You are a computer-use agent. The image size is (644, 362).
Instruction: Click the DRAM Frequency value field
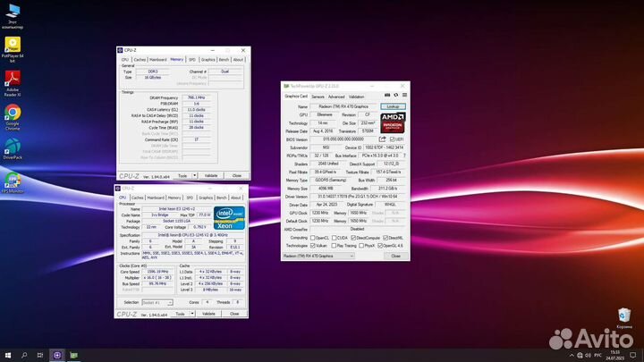(x=196, y=97)
